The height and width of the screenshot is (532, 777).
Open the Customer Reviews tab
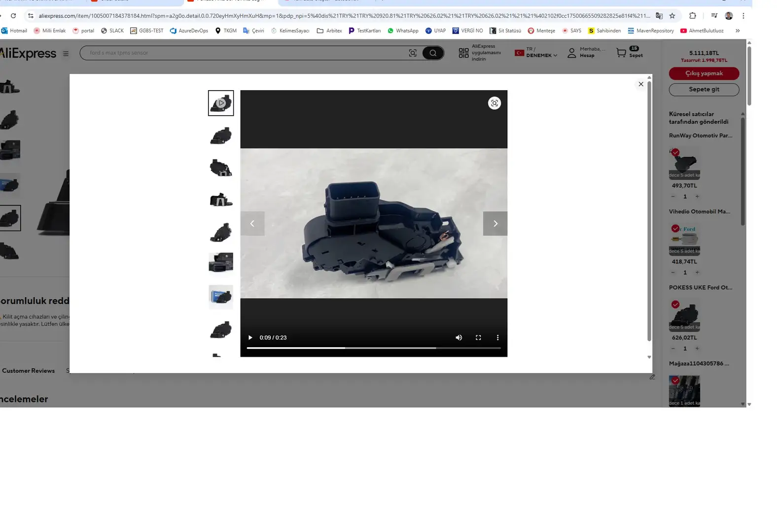(x=28, y=371)
